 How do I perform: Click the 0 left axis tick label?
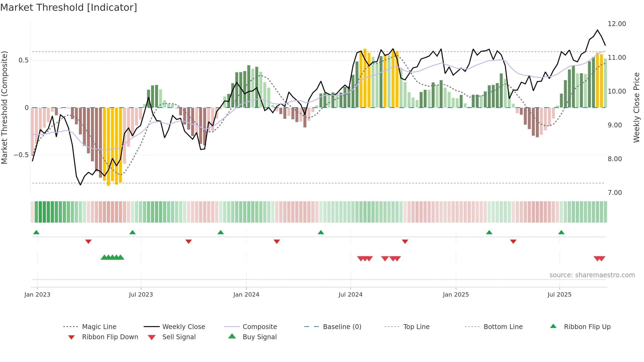27,108
